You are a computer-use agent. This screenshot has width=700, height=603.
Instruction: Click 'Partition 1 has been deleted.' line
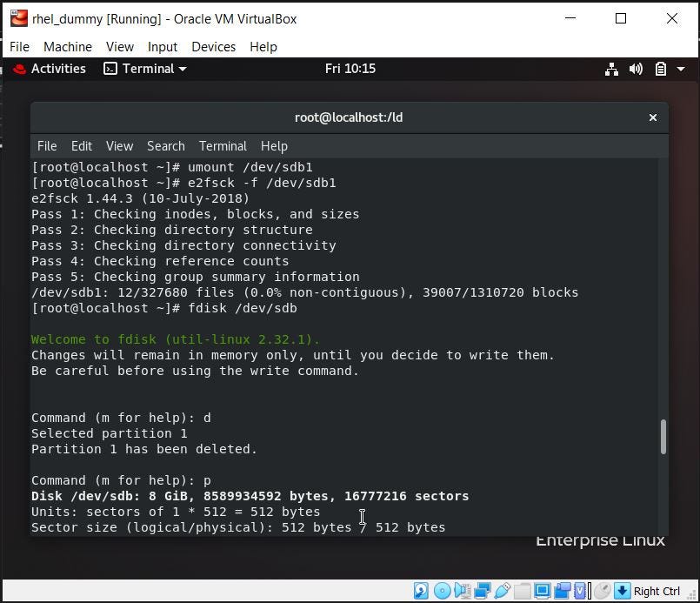tap(143, 449)
